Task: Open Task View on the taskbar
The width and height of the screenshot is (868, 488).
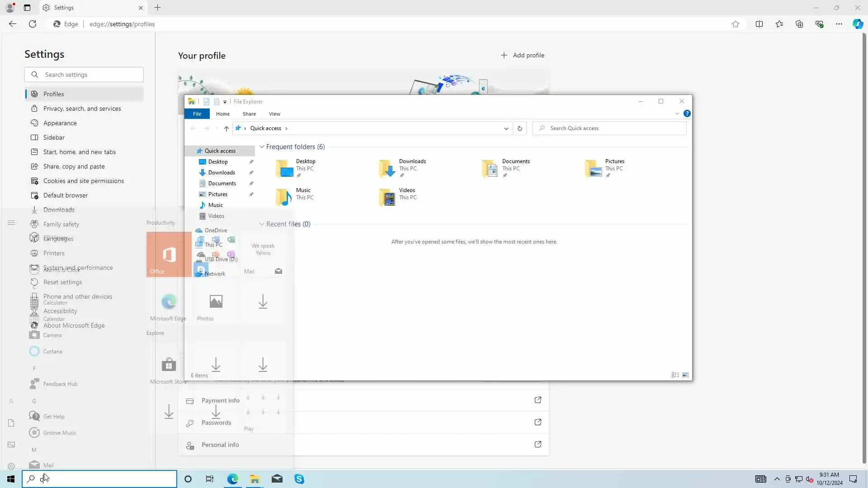Action: (x=210, y=479)
